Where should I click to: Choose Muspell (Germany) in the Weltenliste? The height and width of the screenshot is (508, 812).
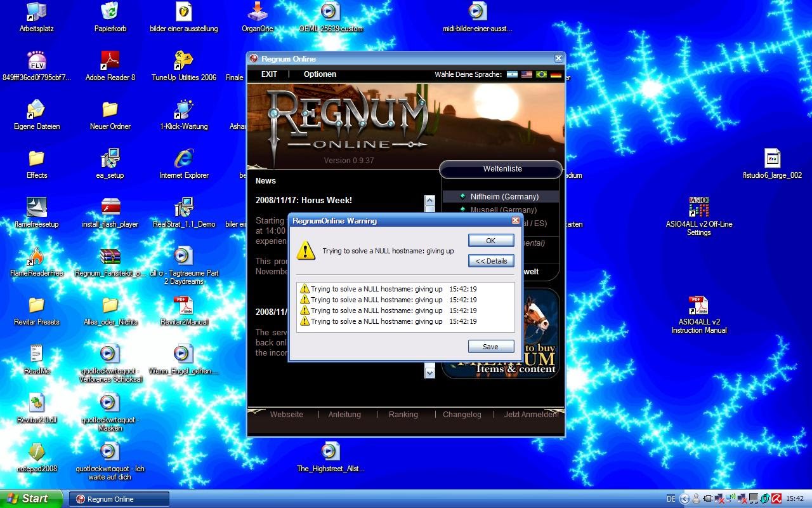point(501,210)
